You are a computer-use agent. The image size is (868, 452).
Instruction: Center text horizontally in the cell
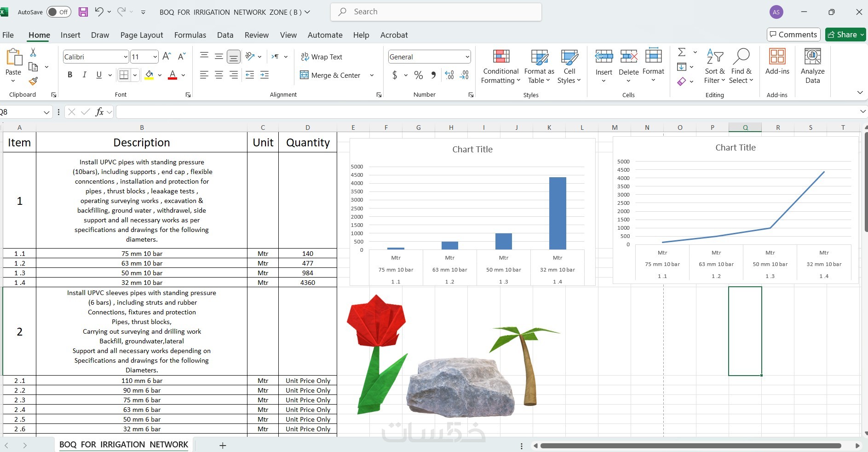coord(219,75)
